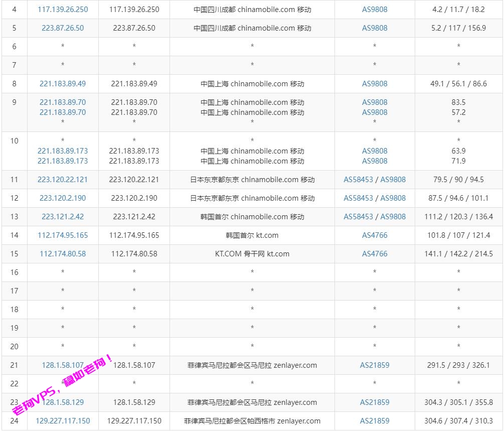Open the 112.174.80.58 IP link in hop 15
This screenshot has width=504, height=432.
tap(63, 254)
